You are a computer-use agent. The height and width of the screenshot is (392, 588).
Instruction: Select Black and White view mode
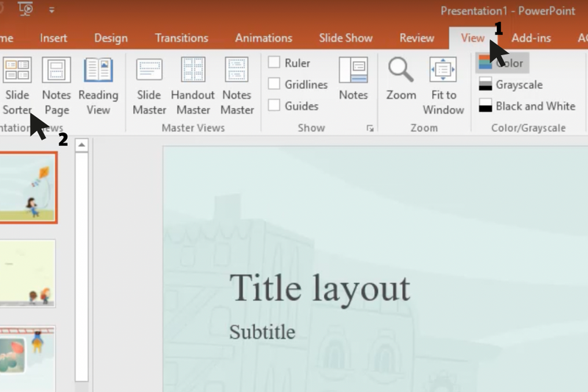[x=526, y=106]
